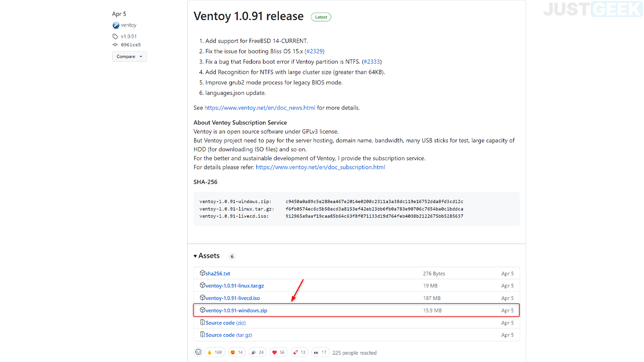The height and width of the screenshot is (362, 644).
Task: Download sha256.txt file
Action: [x=218, y=274]
